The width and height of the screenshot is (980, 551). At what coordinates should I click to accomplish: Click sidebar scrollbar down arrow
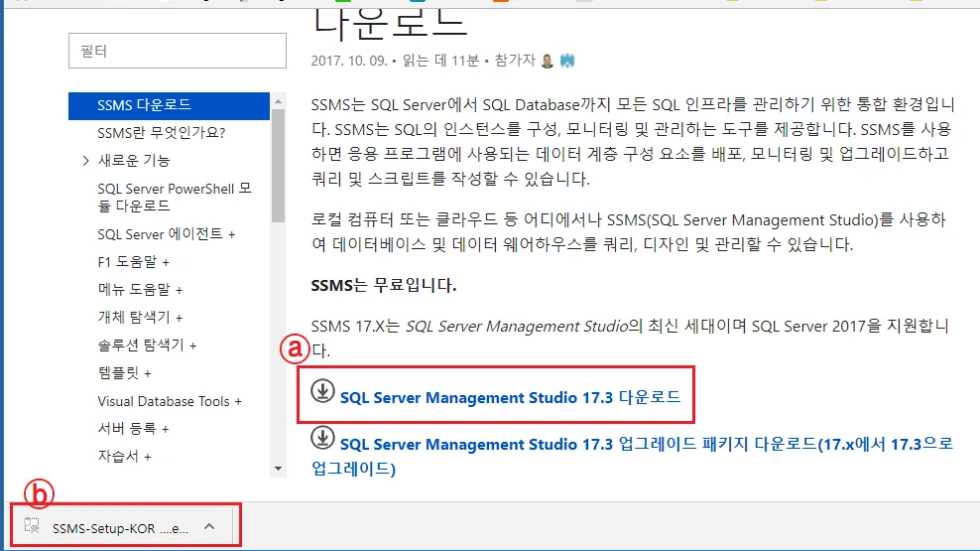tap(278, 469)
